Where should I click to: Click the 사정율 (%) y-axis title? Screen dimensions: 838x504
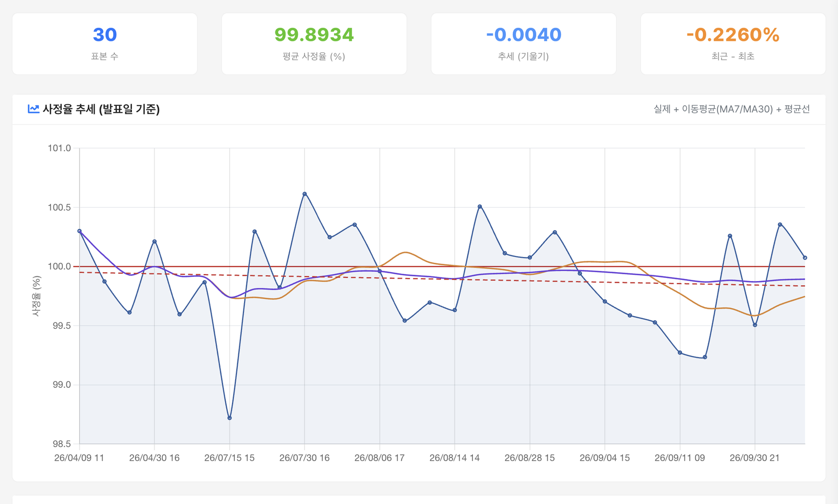point(36,296)
